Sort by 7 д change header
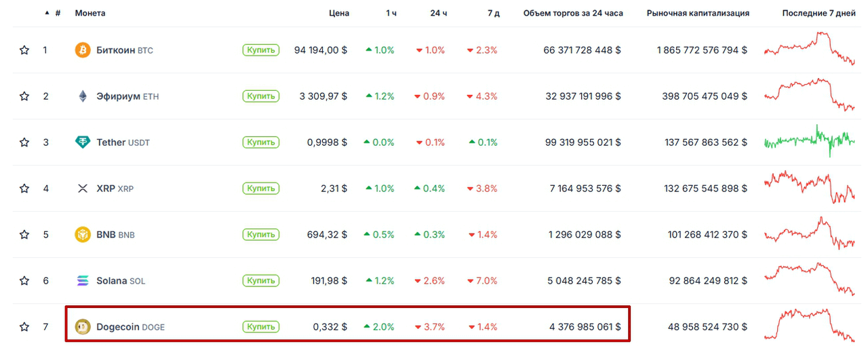868x346 pixels. pos(494,13)
